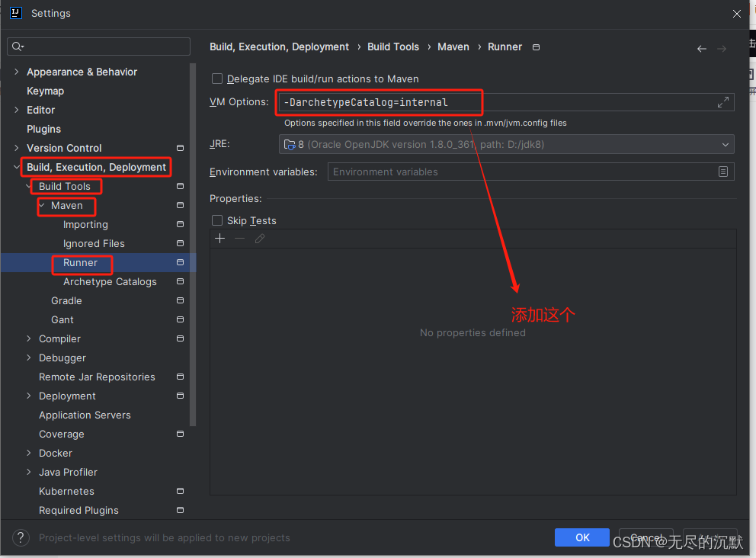This screenshot has height=558, width=756.
Task: Expand the Version Control section
Action: pyautogui.click(x=17, y=148)
